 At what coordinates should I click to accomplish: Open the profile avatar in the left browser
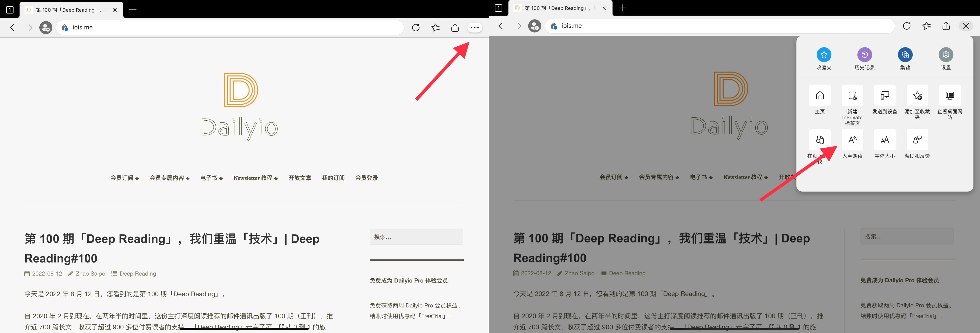click(46, 27)
